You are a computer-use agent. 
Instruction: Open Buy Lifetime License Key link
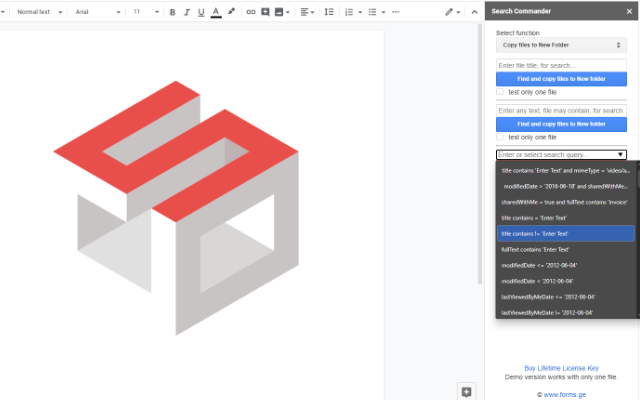(561, 368)
